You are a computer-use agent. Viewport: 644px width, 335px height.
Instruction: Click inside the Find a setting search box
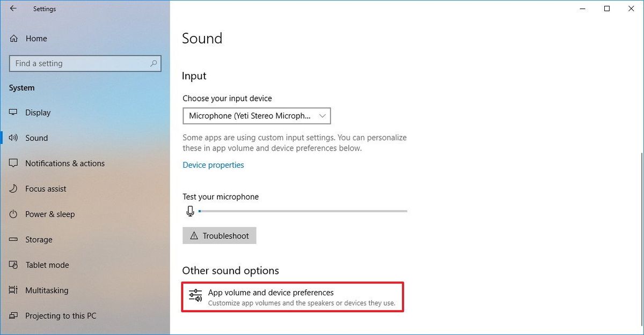85,63
